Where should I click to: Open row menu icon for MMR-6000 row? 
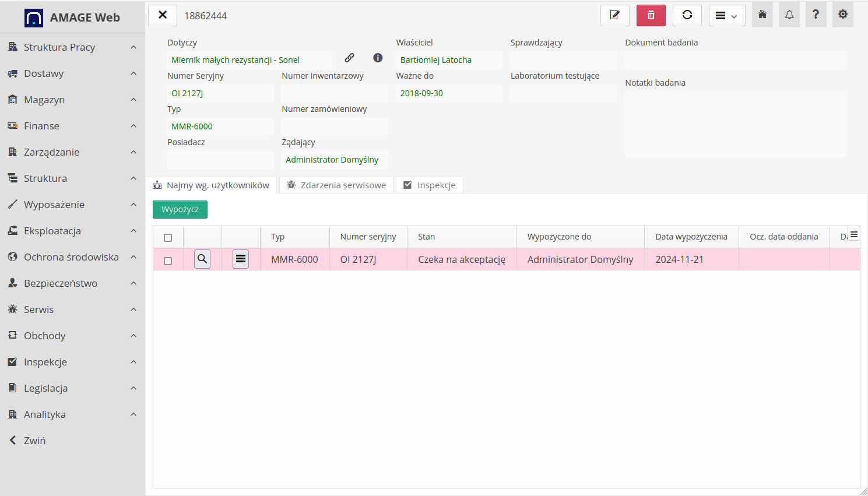[241, 259]
